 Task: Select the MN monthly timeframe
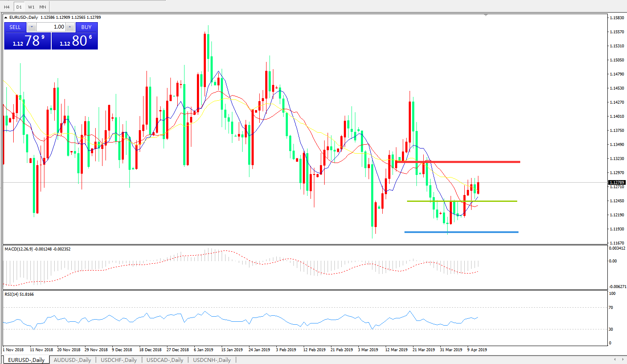pos(43,7)
